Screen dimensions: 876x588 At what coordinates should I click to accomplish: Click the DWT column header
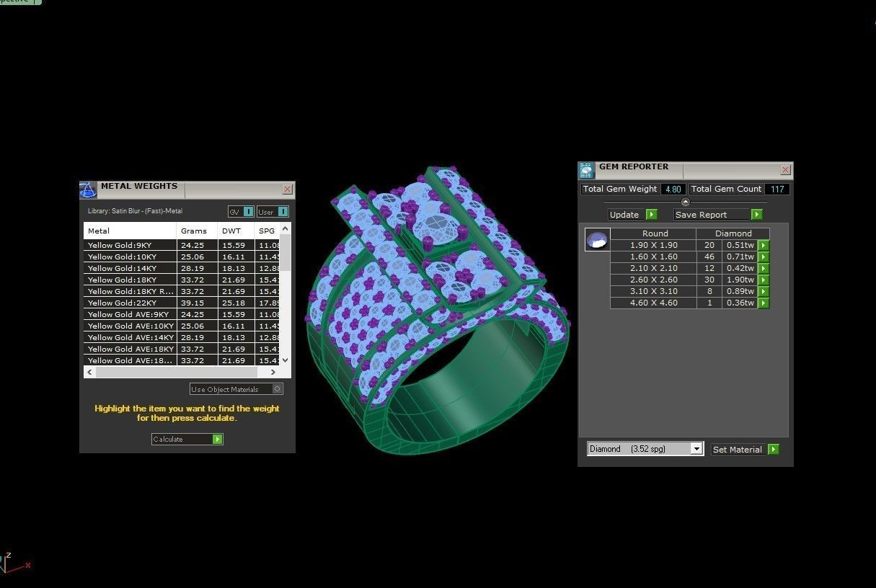point(236,231)
